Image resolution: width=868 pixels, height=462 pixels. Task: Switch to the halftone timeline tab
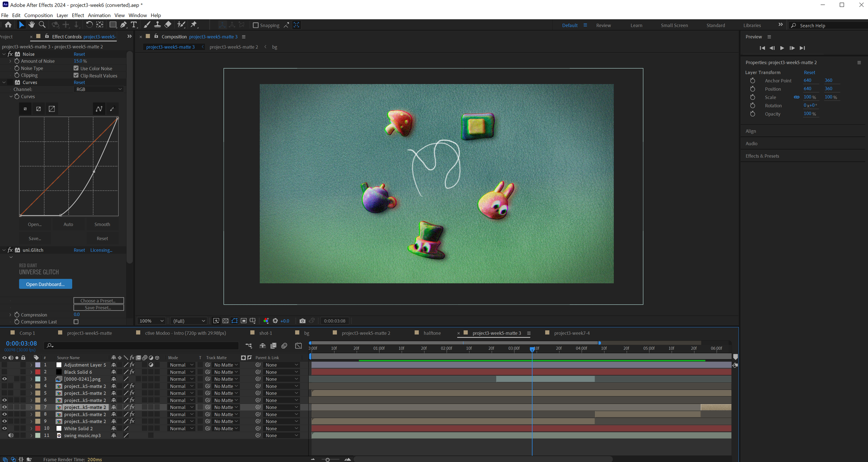pyautogui.click(x=432, y=333)
